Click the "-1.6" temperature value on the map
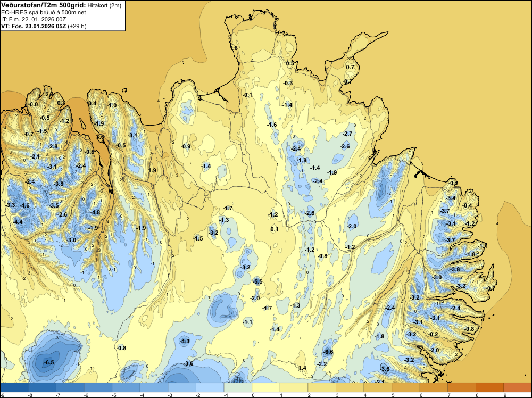This screenshot has height=398, width=532. (x=272, y=125)
